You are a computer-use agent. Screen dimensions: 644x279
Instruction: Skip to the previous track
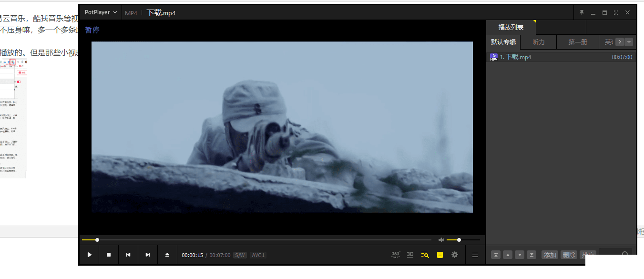128,255
